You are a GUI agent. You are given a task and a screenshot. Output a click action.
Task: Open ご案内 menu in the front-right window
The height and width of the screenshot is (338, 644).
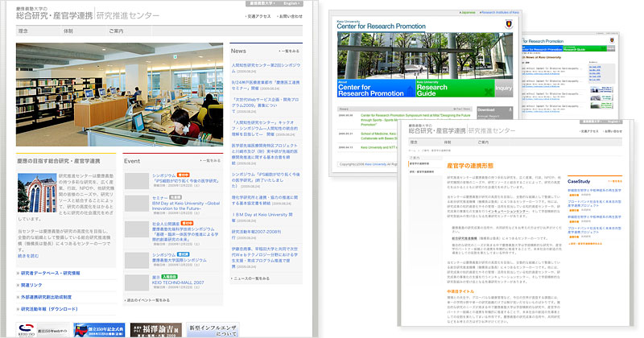pyautogui.click(x=483, y=142)
